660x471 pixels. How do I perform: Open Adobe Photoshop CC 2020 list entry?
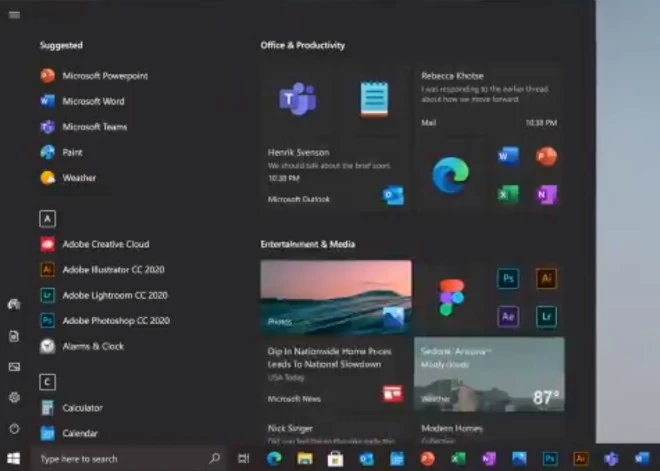(105, 320)
